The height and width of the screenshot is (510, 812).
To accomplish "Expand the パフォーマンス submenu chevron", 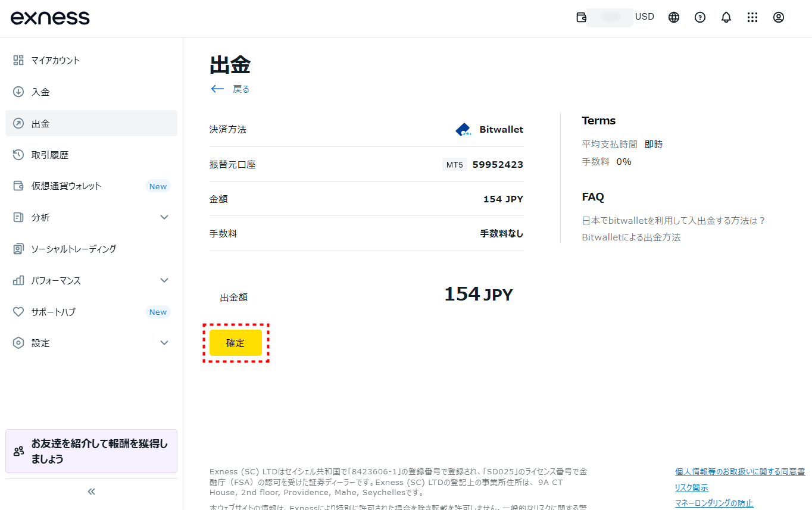I will (165, 280).
